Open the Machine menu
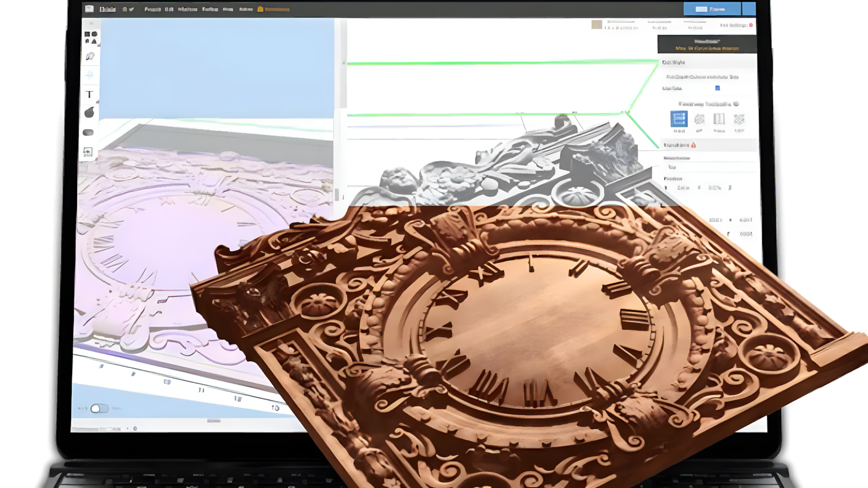 pyautogui.click(x=188, y=9)
